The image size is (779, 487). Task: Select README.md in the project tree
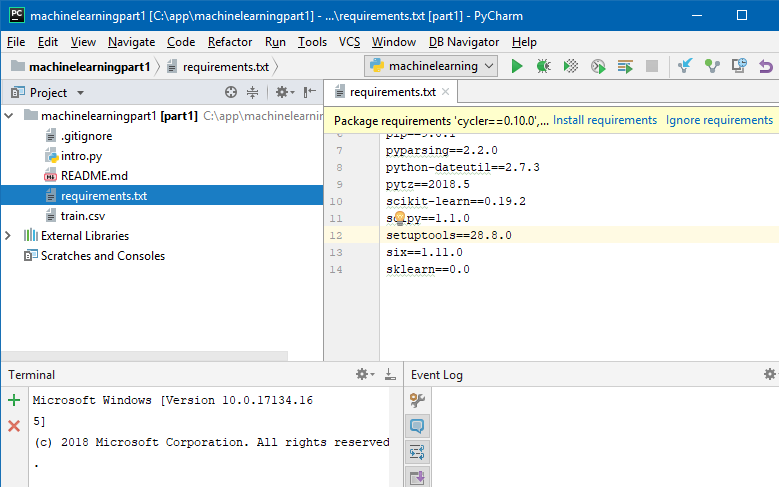tap(94, 176)
